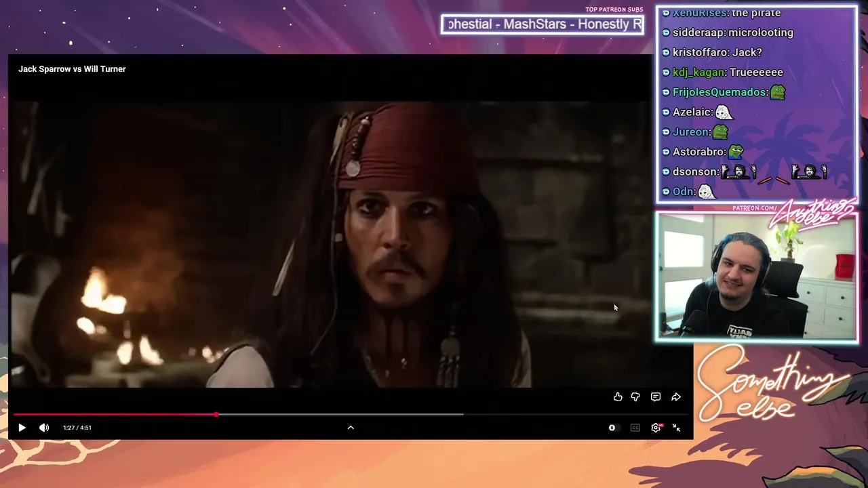Click username Astorabro in chat
The height and width of the screenshot is (488, 868).
[x=698, y=152]
